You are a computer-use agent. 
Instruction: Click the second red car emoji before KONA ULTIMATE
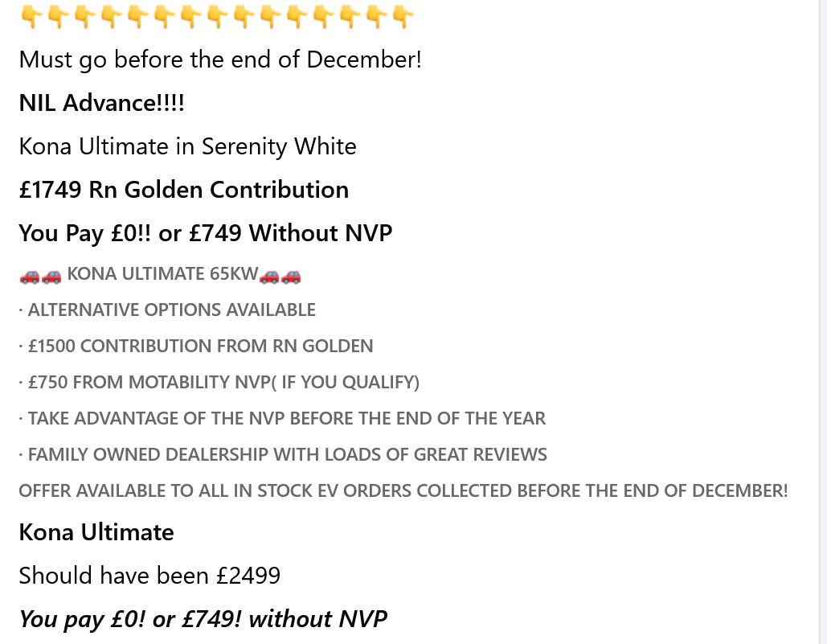51,276
